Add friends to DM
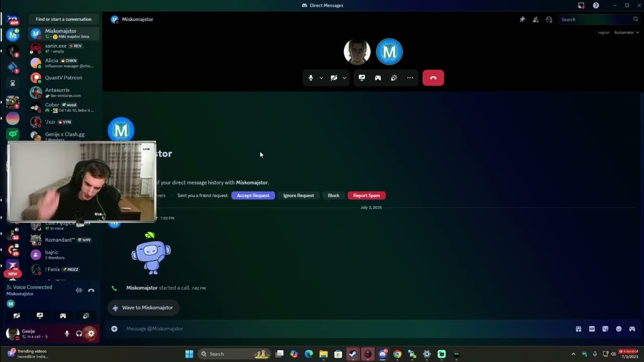 535,19
